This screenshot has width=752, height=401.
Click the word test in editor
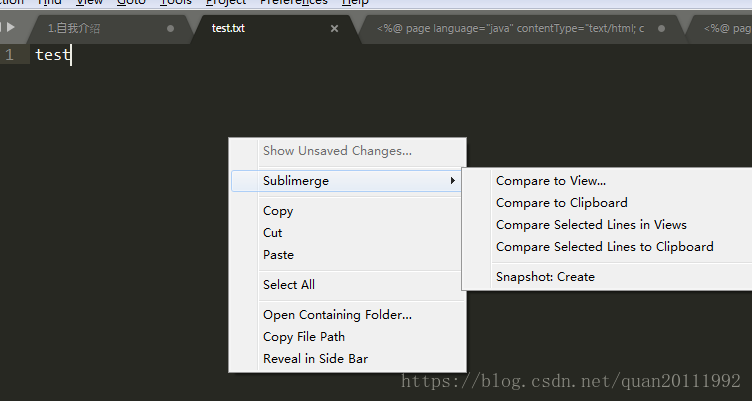click(x=53, y=55)
